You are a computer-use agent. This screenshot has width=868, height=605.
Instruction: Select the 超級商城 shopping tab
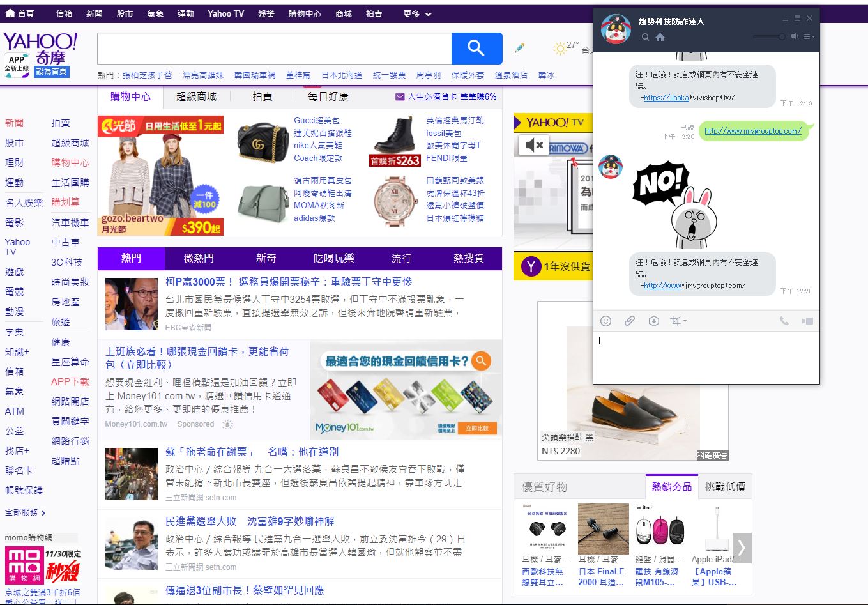click(x=196, y=96)
